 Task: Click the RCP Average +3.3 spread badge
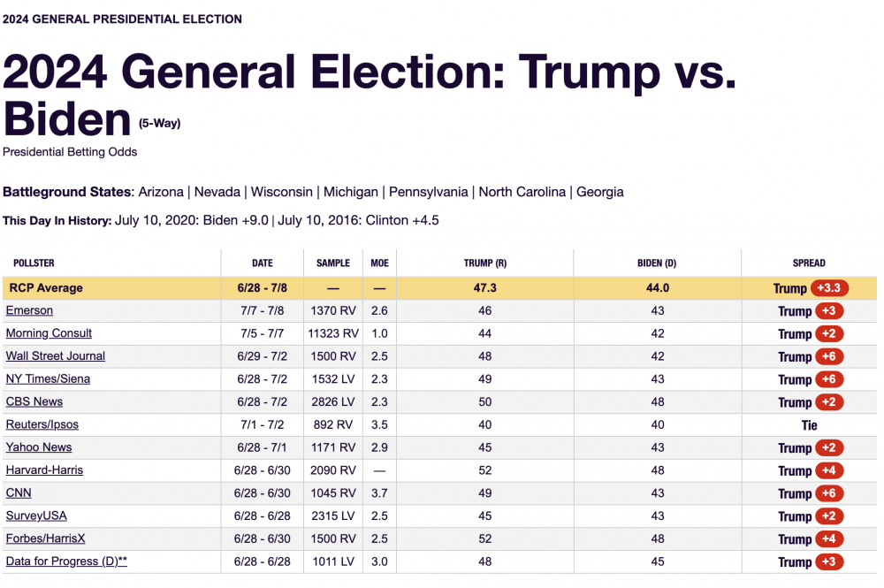pos(831,288)
